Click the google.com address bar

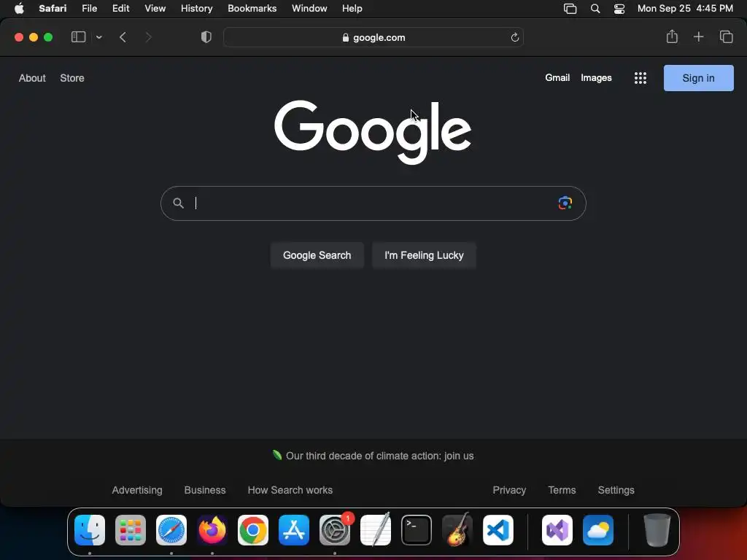coord(373,38)
